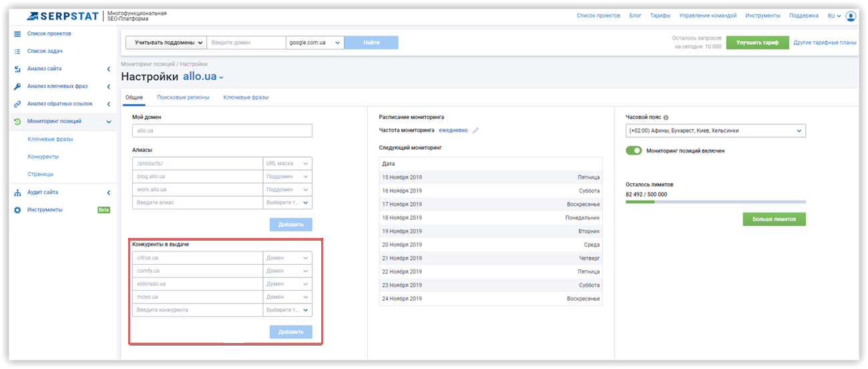Open the URL маска type dropdown for /products/

click(288, 163)
